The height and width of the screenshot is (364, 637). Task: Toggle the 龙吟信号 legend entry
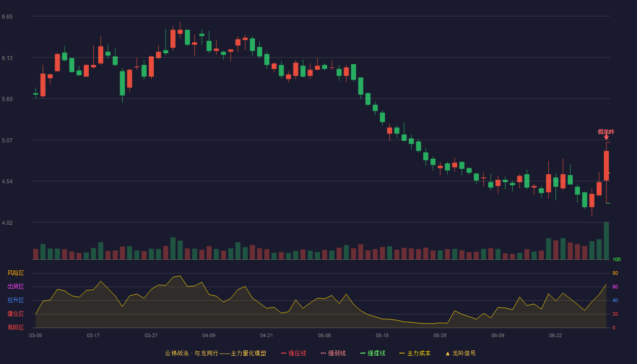coord(460,353)
